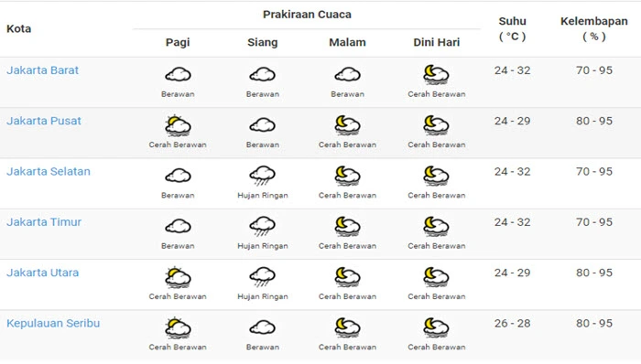Click Jakarta Timur midday light rain icon

coord(263,227)
